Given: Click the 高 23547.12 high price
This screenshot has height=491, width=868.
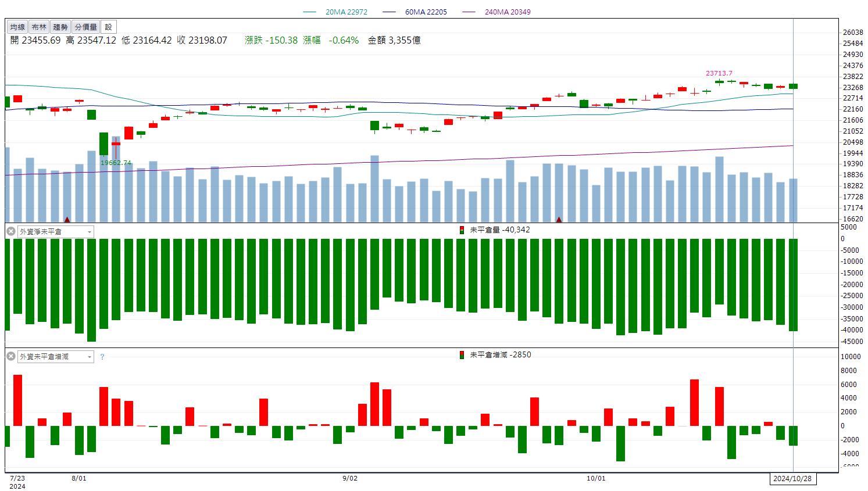Looking at the screenshot, I should (91, 40).
